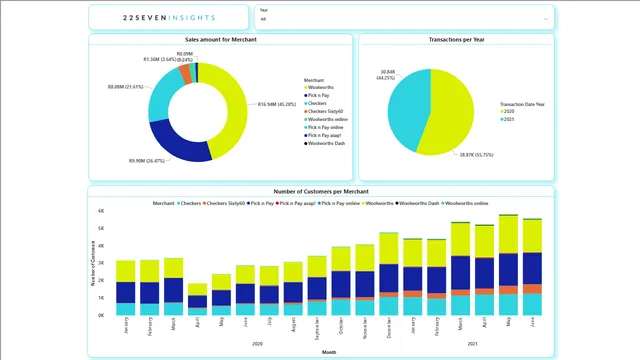Click the Month x-axis title

point(329,352)
